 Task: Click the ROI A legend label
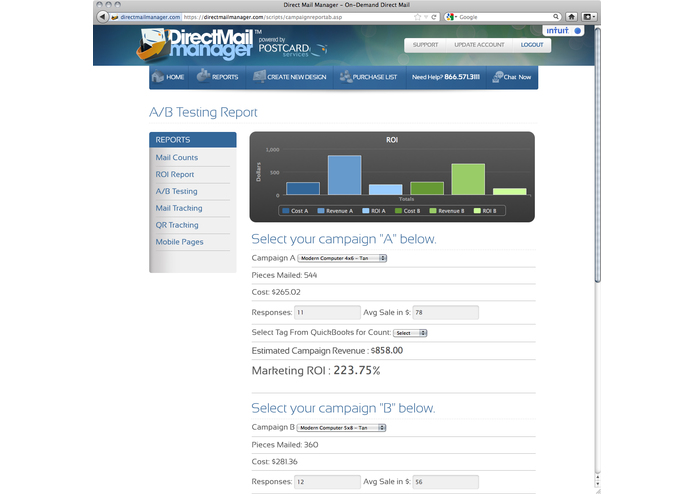[x=378, y=211]
